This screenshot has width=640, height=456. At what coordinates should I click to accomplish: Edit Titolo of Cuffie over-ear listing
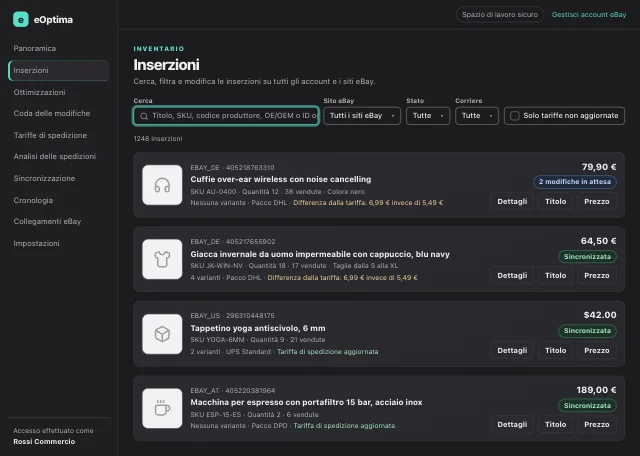point(556,202)
